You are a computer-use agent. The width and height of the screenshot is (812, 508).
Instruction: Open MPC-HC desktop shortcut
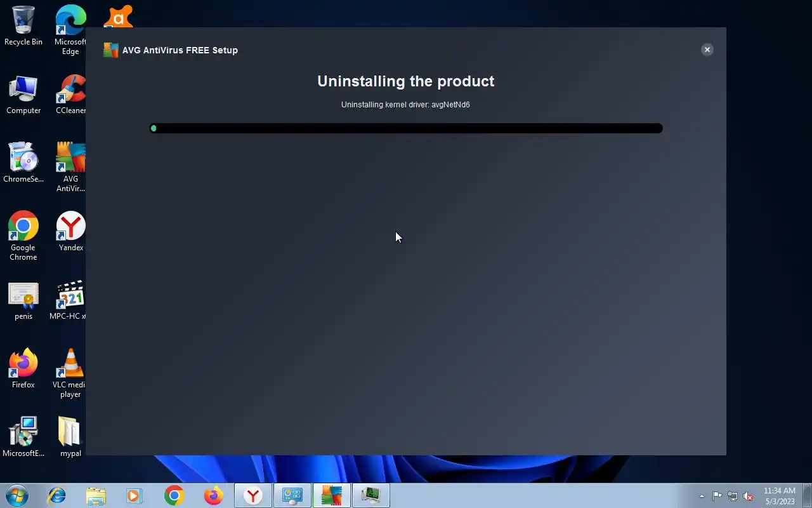tap(69, 301)
